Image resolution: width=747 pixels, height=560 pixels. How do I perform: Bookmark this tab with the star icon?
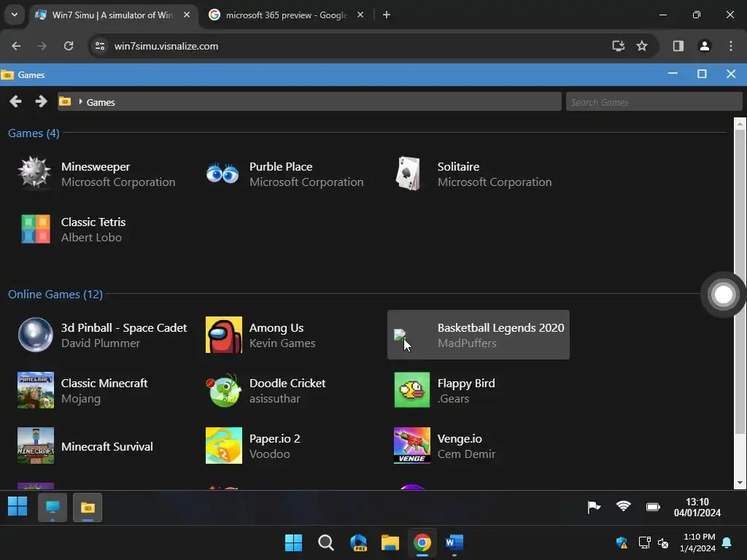(x=642, y=46)
